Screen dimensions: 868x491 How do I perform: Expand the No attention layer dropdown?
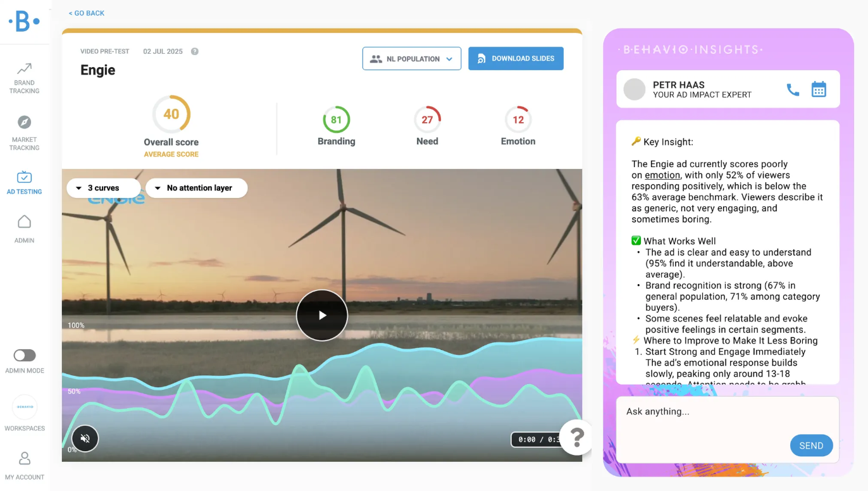click(196, 188)
